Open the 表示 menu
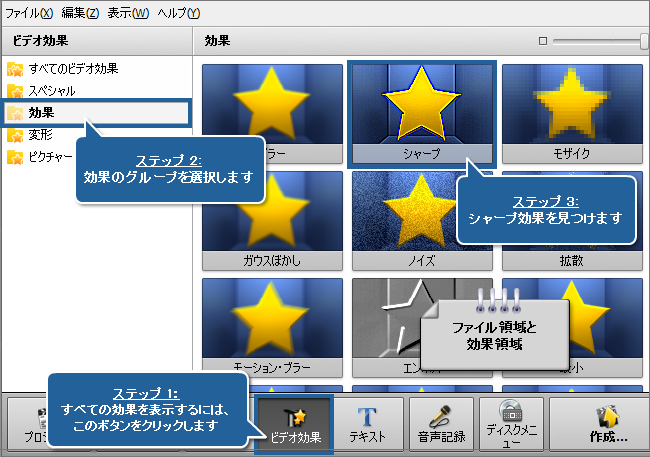 pos(128,13)
